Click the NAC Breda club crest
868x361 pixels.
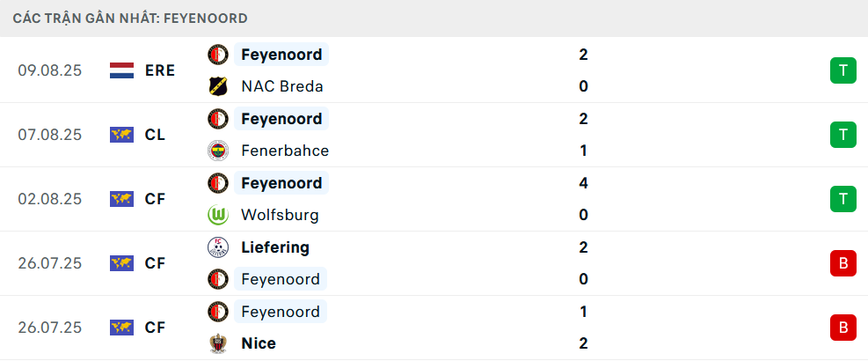217,86
